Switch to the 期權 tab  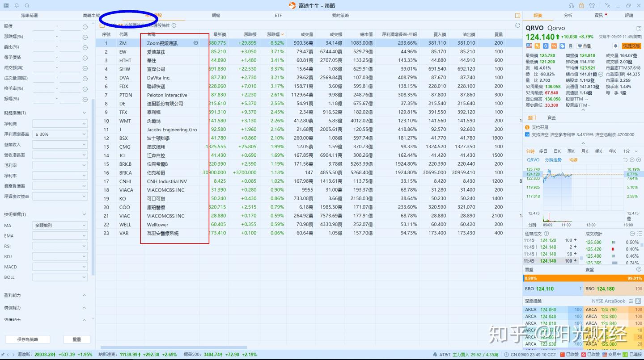point(216,15)
